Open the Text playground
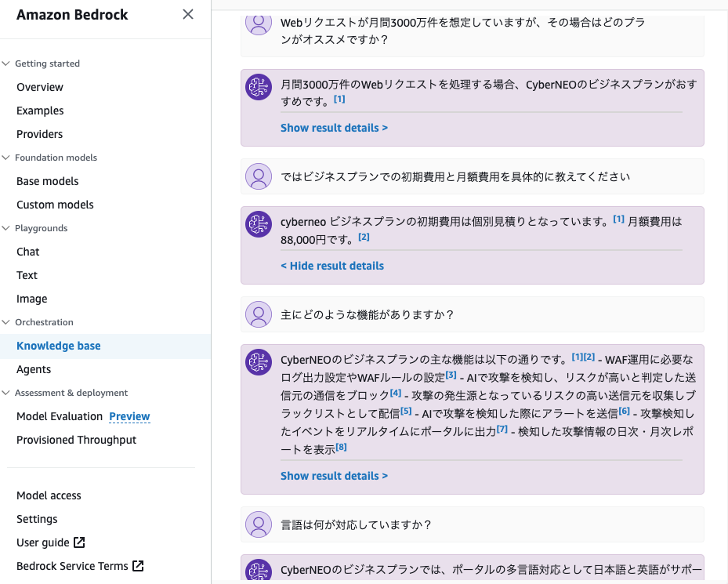This screenshot has height=584, width=728. [27, 275]
